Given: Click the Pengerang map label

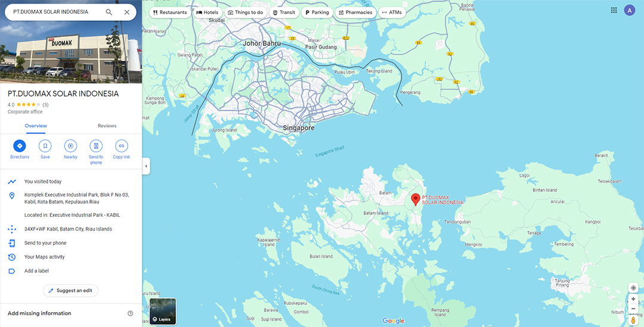Looking at the screenshot, I should 410,93.
